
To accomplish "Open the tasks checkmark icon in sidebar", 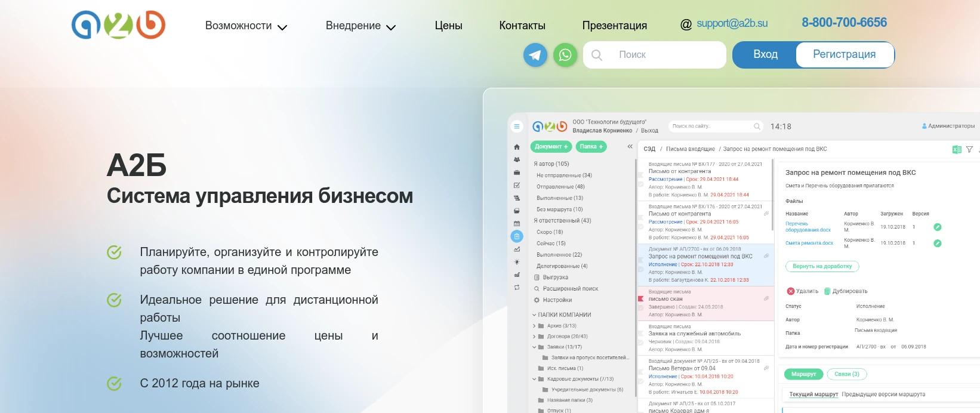I will tap(517, 185).
